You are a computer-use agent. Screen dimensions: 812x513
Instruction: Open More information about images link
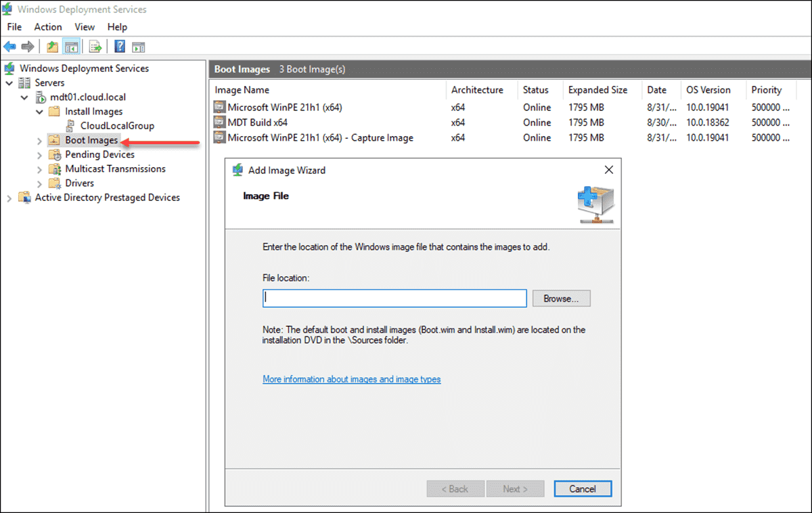click(351, 380)
